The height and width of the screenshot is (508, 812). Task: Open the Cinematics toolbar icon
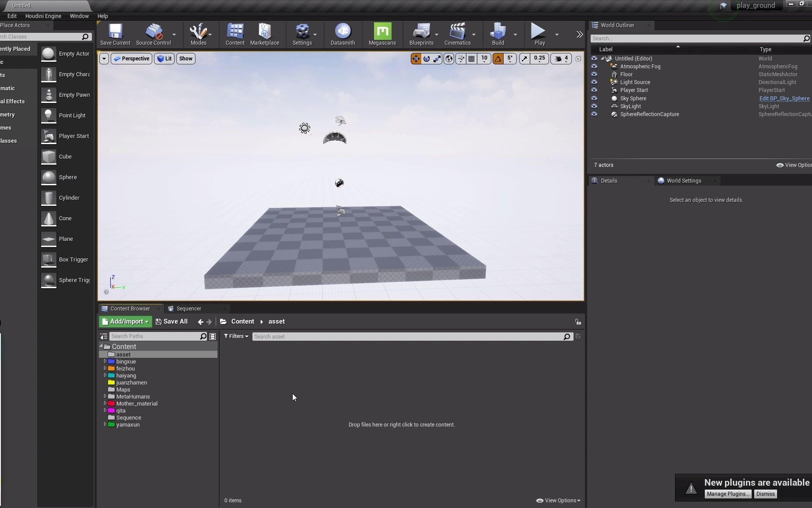pyautogui.click(x=457, y=34)
